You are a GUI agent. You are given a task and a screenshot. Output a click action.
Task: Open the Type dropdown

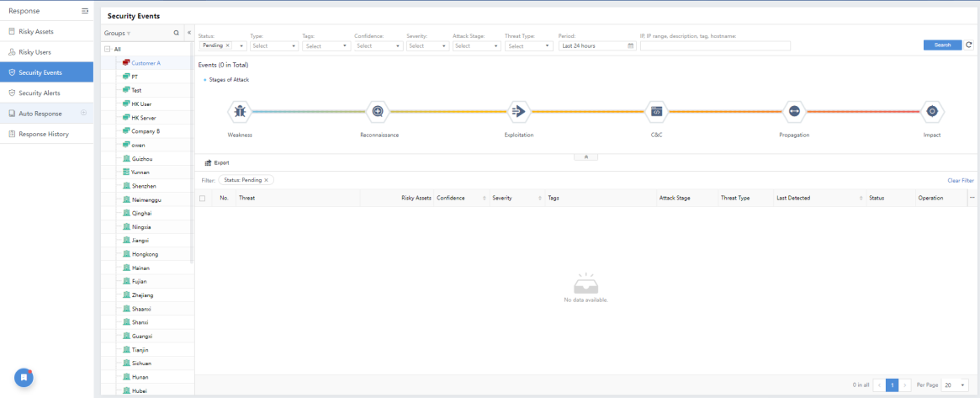[x=274, y=45]
